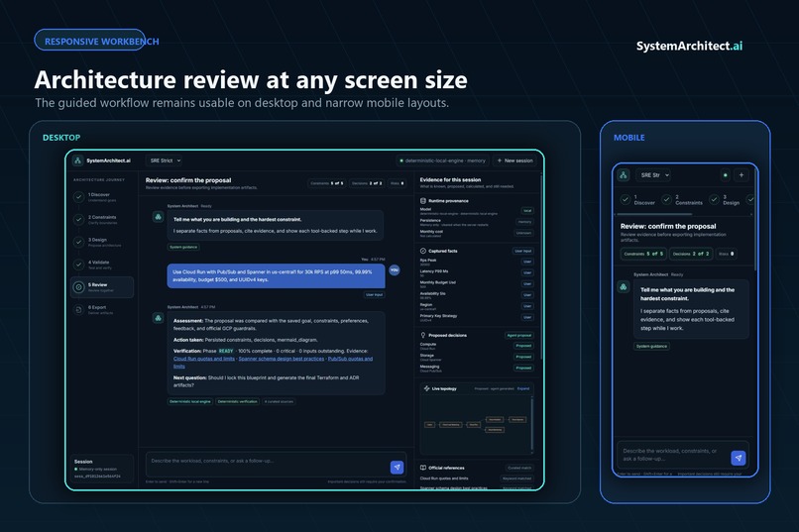Select step 6 Export in desktop journey sidebar
This screenshot has width=799, height=532.
(102, 309)
